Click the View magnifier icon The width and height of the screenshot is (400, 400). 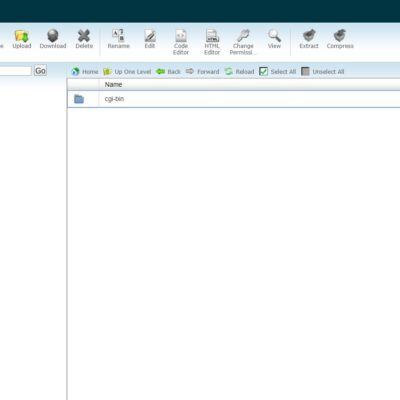tap(274, 36)
